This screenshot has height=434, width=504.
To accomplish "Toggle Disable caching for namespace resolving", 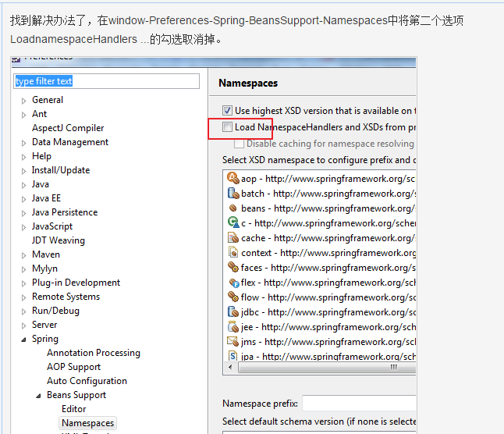I will tap(239, 144).
